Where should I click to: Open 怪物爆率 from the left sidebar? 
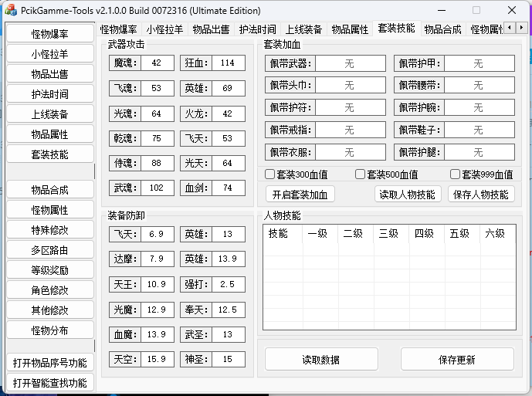50,34
